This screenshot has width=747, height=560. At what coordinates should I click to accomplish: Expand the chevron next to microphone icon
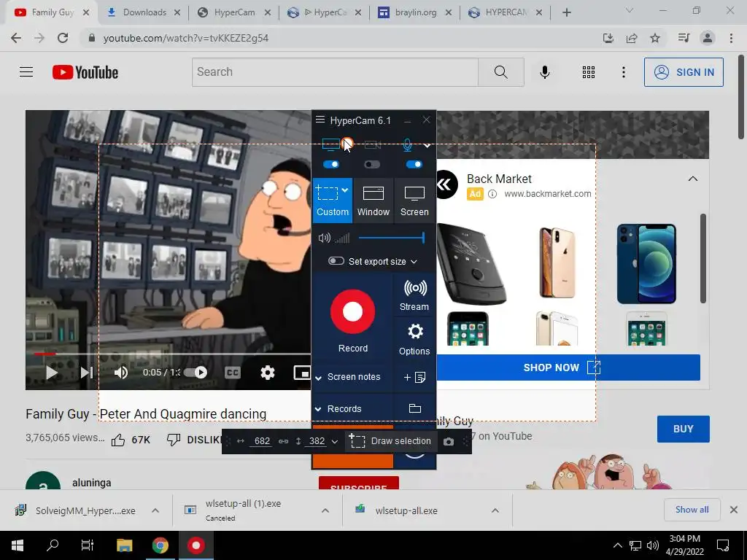tap(427, 145)
